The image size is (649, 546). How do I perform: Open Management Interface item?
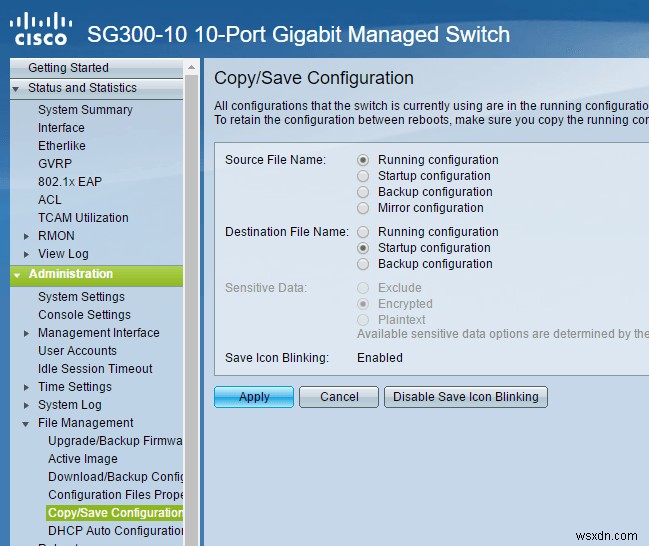(x=99, y=333)
